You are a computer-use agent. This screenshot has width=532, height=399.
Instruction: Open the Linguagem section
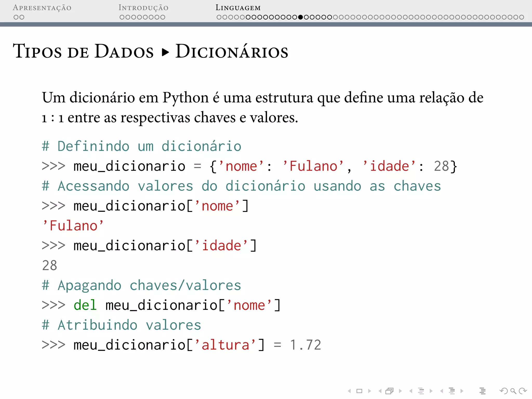(238, 8)
